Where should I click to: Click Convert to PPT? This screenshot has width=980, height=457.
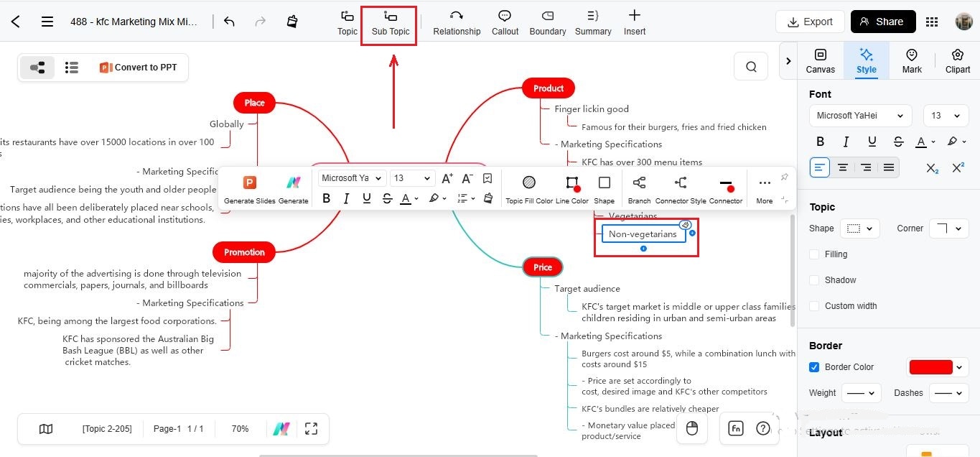pos(139,68)
